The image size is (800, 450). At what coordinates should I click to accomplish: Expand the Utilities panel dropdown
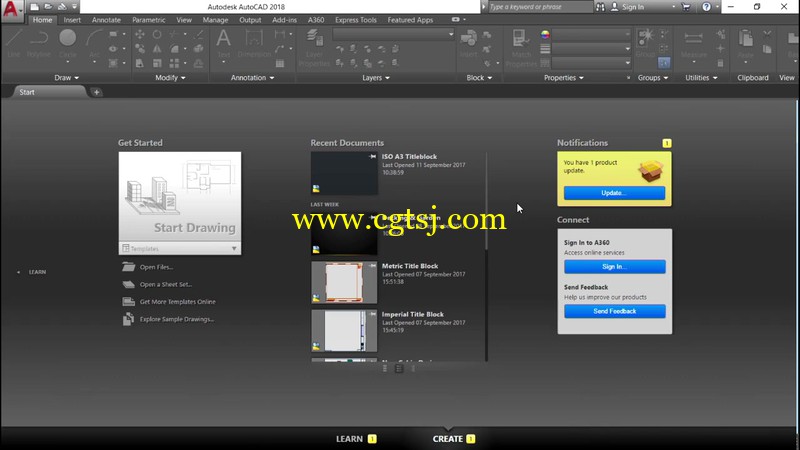(701, 78)
